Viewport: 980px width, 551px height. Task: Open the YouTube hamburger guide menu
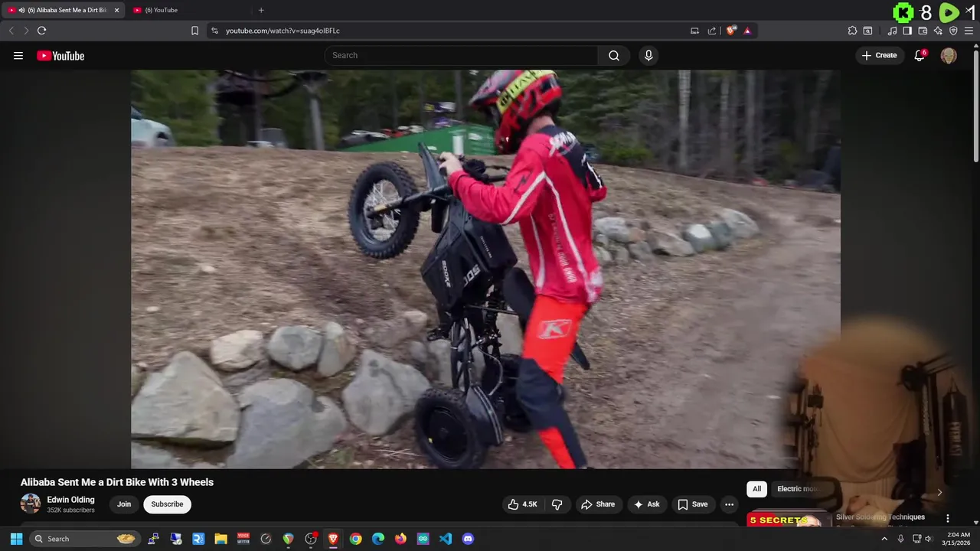coord(18,56)
